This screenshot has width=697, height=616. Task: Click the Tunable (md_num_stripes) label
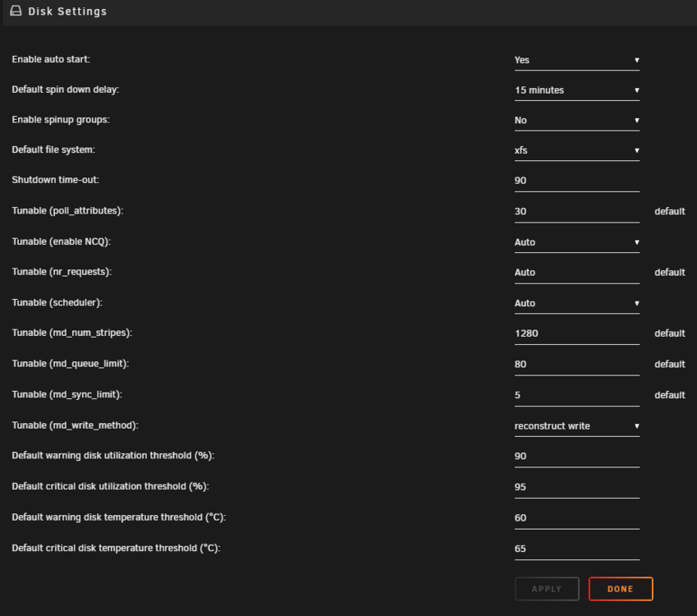[72, 333]
